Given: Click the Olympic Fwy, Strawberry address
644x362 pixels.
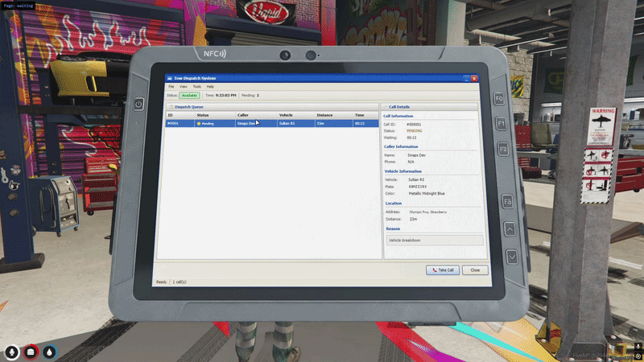Looking at the screenshot, I should 428,212.
